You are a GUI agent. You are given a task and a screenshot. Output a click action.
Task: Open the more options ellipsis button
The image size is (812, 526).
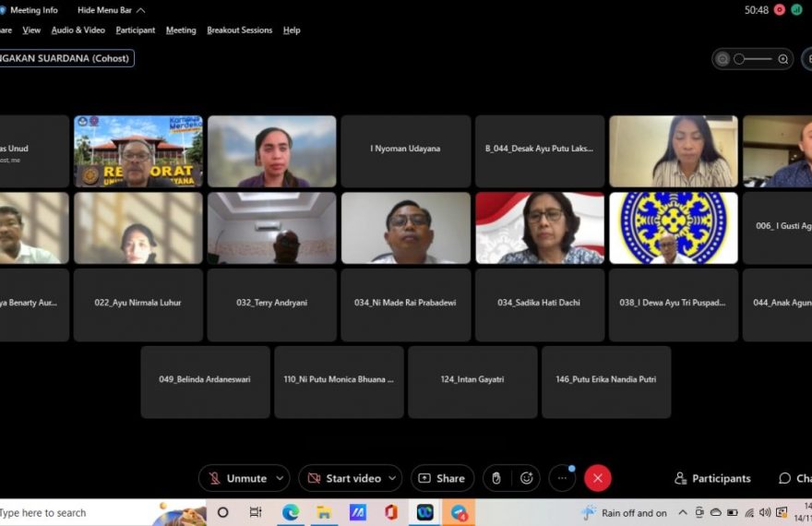(562, 478)
